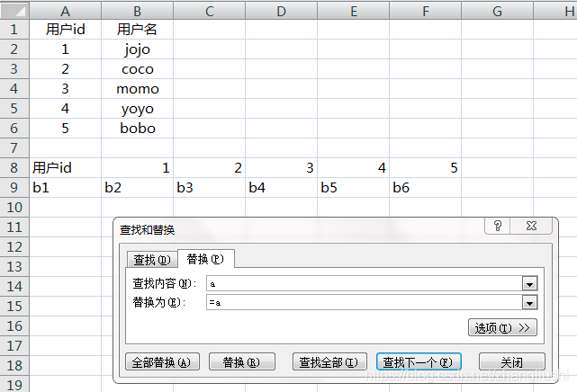Screen dimensions: 577x392
Task: Click the select-all corner of the spreadsheet
Action: click(14, 11)
